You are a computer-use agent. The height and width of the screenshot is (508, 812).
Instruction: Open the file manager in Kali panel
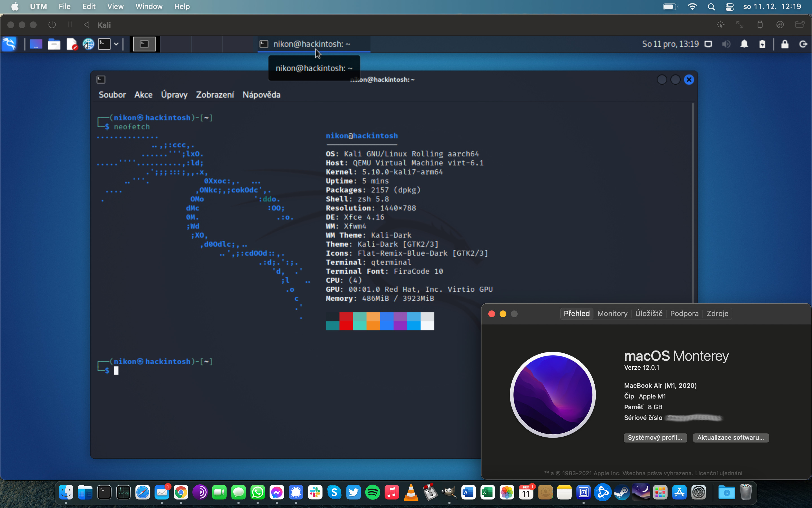point(54,44)
